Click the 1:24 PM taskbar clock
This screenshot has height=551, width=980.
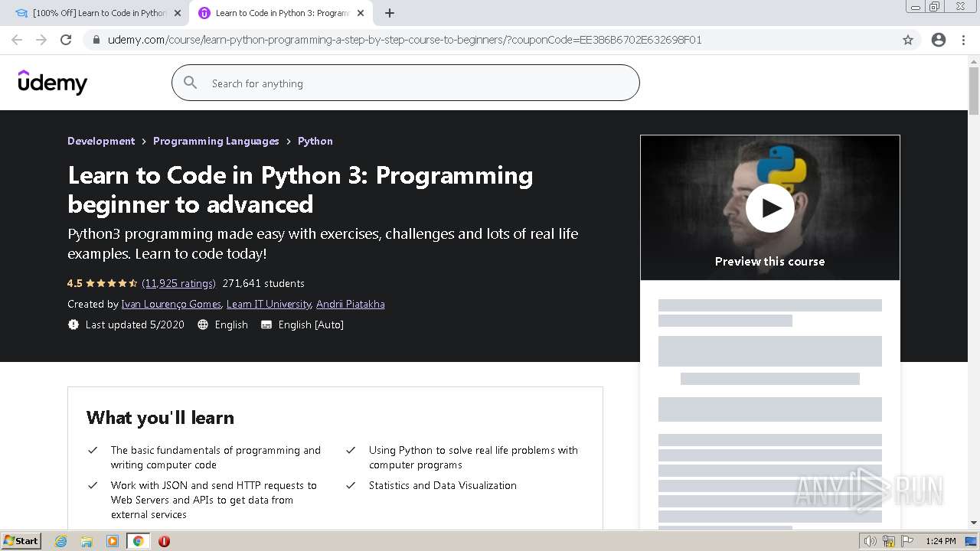click(941, 541)
